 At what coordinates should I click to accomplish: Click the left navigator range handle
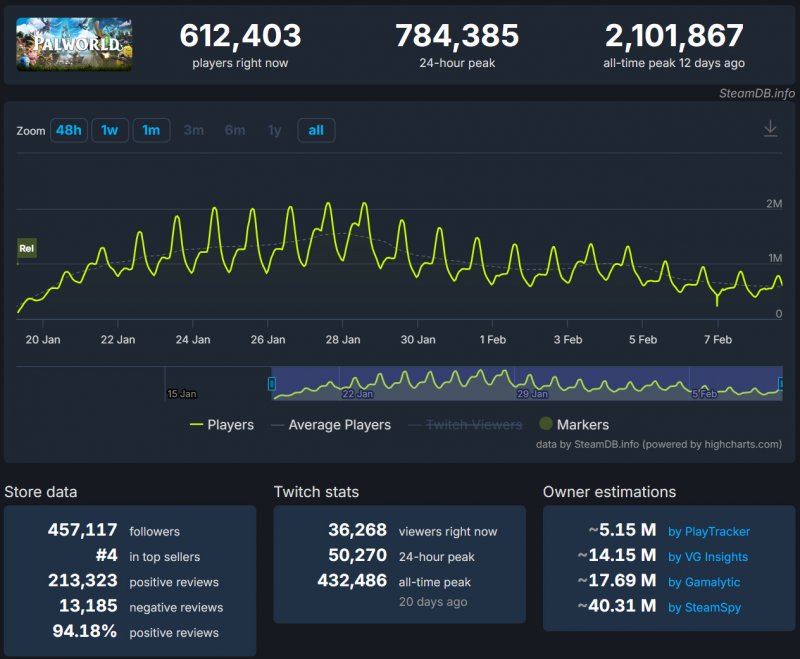pyautogui.click(x=272, y=384)
